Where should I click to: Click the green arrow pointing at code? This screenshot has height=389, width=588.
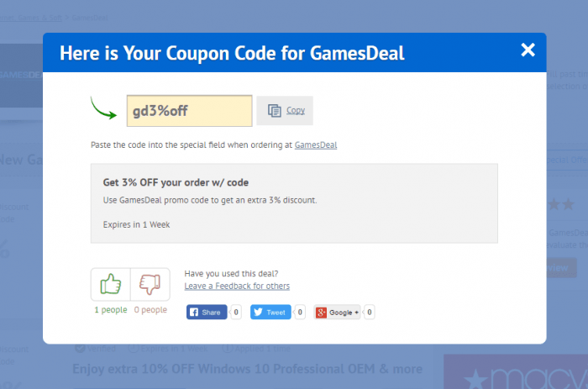103,108
